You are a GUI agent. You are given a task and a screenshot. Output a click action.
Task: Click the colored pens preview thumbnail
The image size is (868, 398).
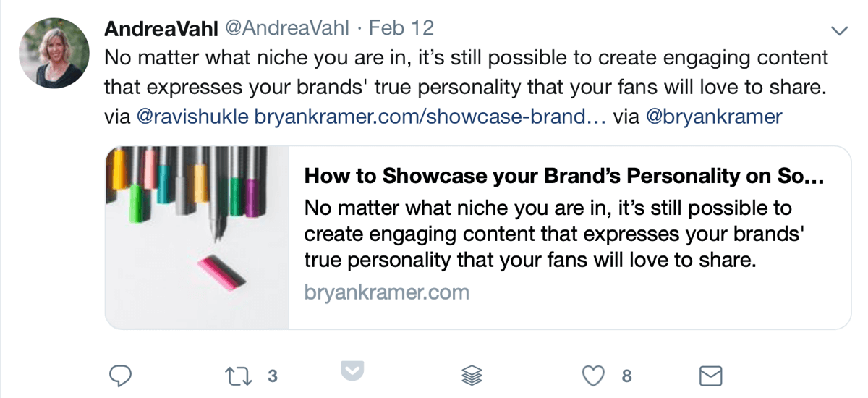(x=197, y=237)
